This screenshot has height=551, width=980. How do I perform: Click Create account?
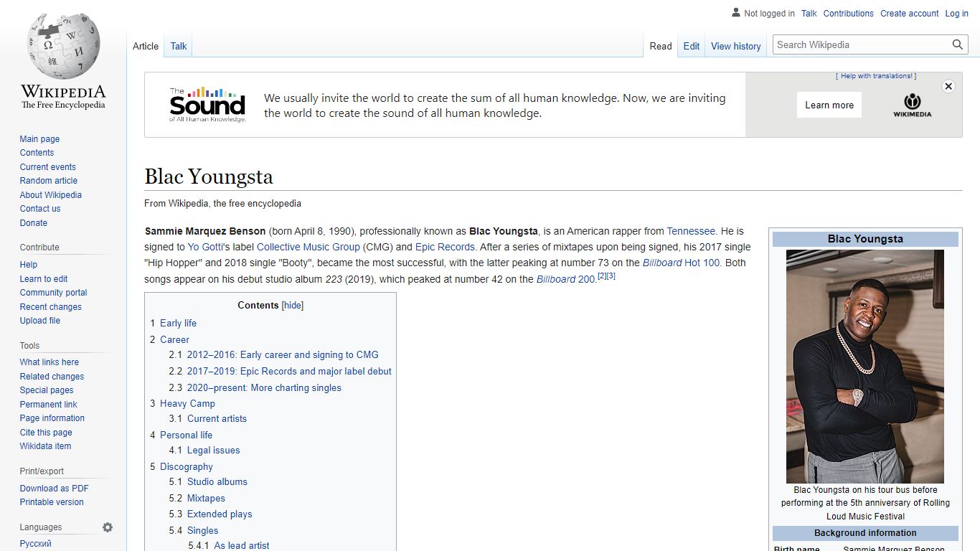click(x=910, y=14)
